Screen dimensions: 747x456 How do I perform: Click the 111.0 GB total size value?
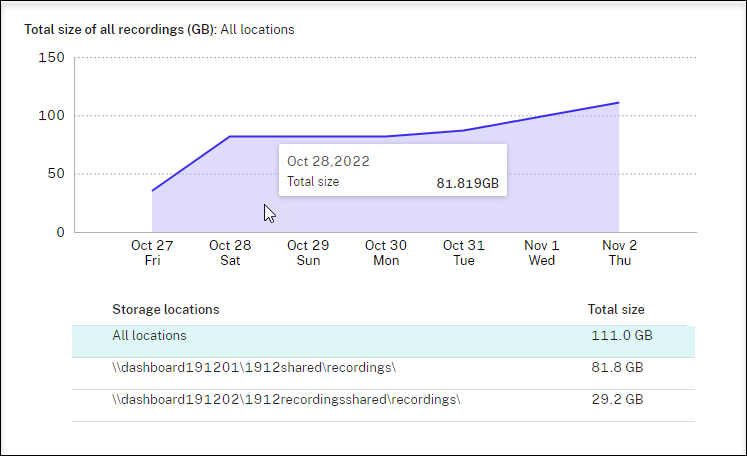pos(616,337)
